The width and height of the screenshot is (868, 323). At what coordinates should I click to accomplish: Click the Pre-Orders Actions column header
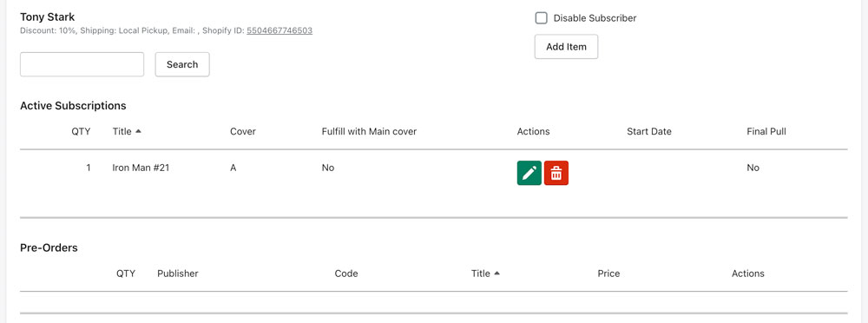pyautogui.click(x=748, y=274)
